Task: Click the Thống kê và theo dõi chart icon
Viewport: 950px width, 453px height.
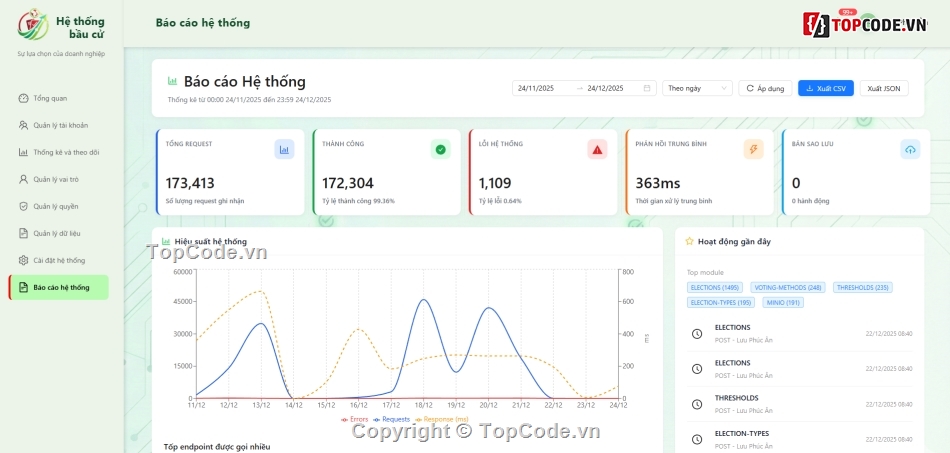Action: pos(23,153)
